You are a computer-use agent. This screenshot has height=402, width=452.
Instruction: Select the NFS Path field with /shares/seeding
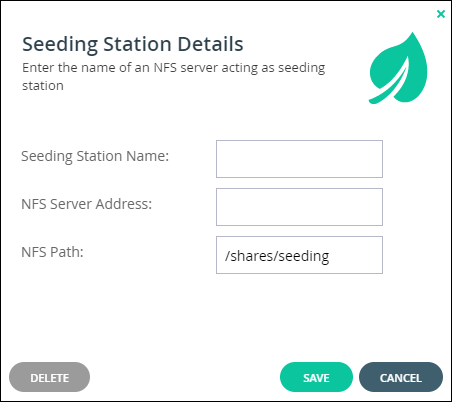click(299, 255)
